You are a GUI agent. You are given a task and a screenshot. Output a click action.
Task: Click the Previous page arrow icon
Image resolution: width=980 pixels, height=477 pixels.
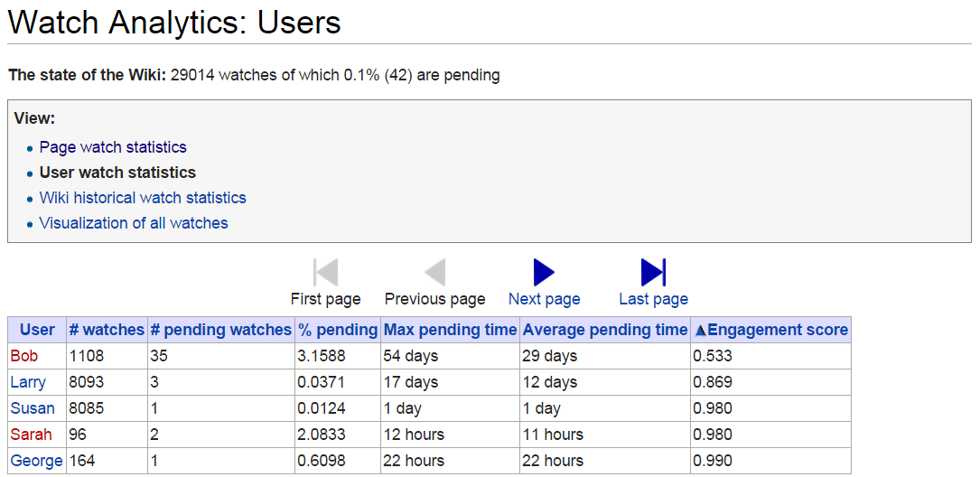[435, 273]
